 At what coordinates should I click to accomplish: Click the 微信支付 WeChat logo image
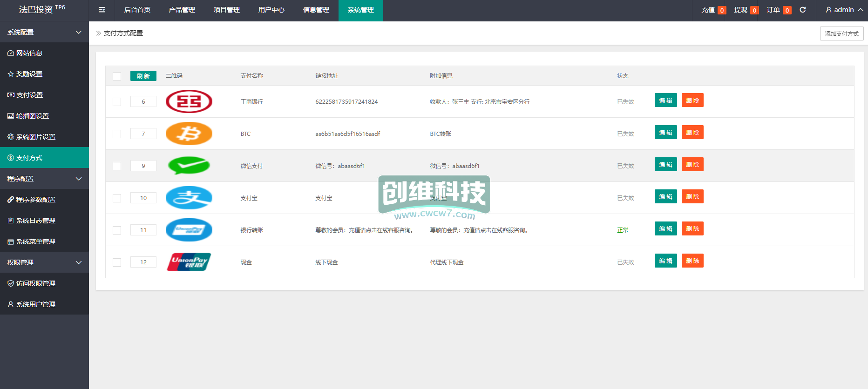[x=189, y=166]
